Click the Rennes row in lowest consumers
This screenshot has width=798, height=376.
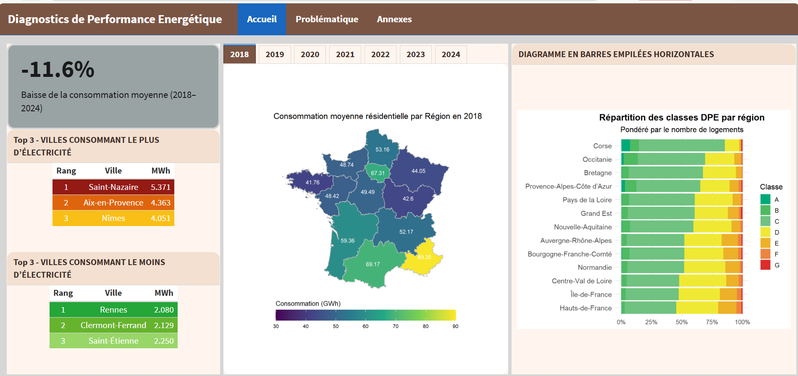point(113,309)
